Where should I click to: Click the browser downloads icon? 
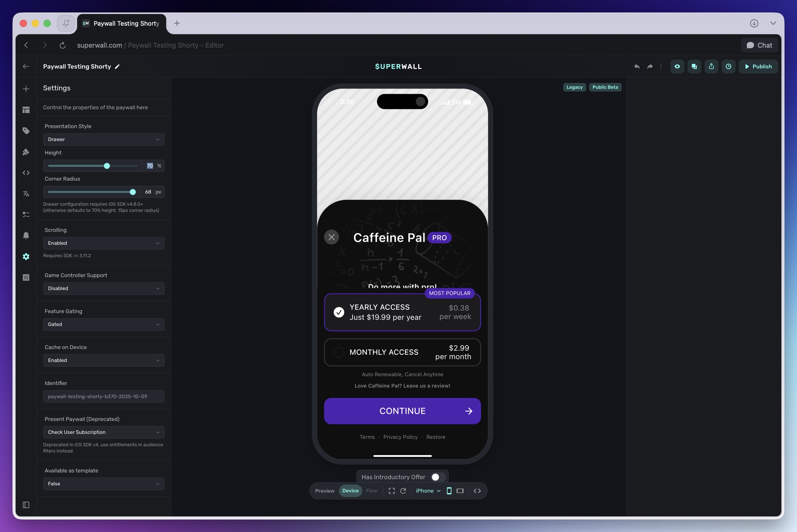pos(754,23)
